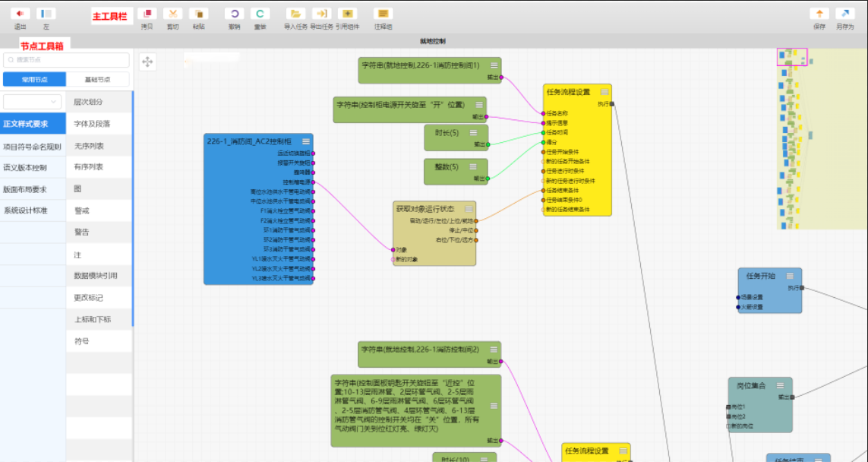Click the 剪切 scissors cut icon
The image size is (868, 462).
[x=172, y=14]
